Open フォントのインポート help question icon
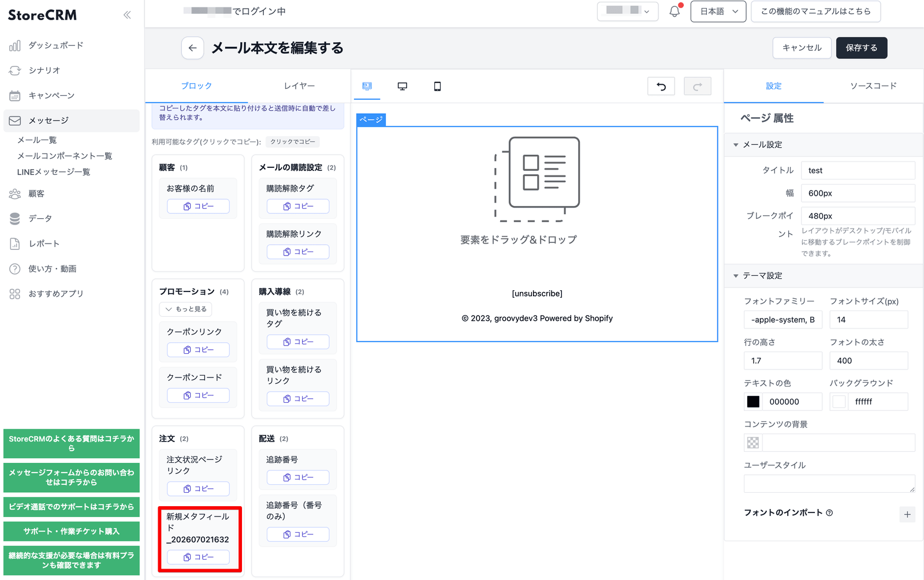 point(829,512)
